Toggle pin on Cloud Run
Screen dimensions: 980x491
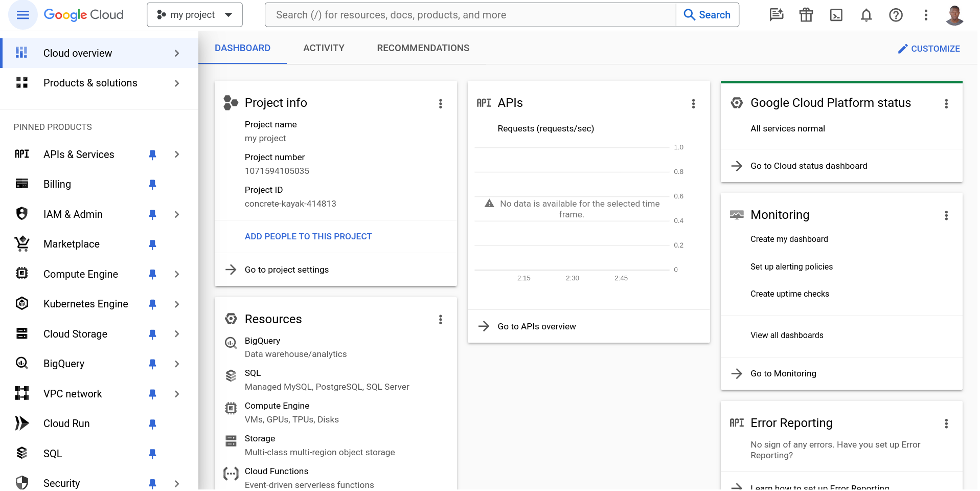coord(152,424)
